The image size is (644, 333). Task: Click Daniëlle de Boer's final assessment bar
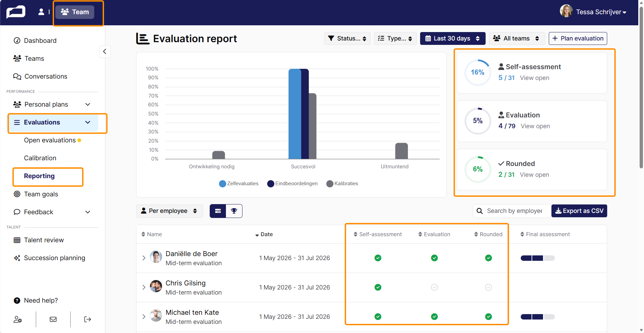pyautogui.click(x=538, y=258)
